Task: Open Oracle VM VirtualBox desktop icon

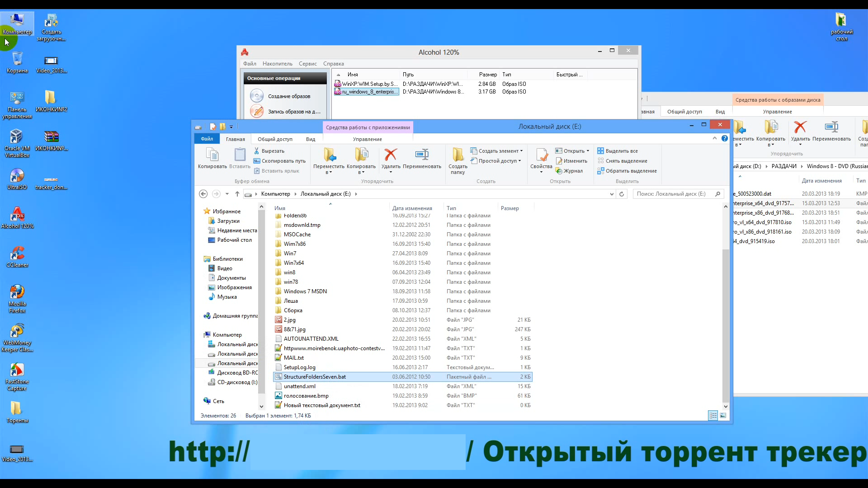Action: [17, 136]
